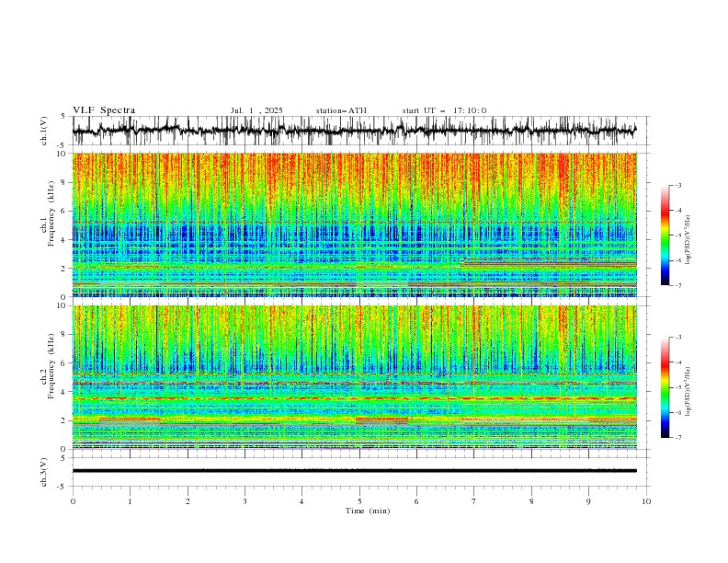Screen dimensions: 728x563
Task: Click inside the ch.2 spectrogram panel
Action: [x=354, y=377]
